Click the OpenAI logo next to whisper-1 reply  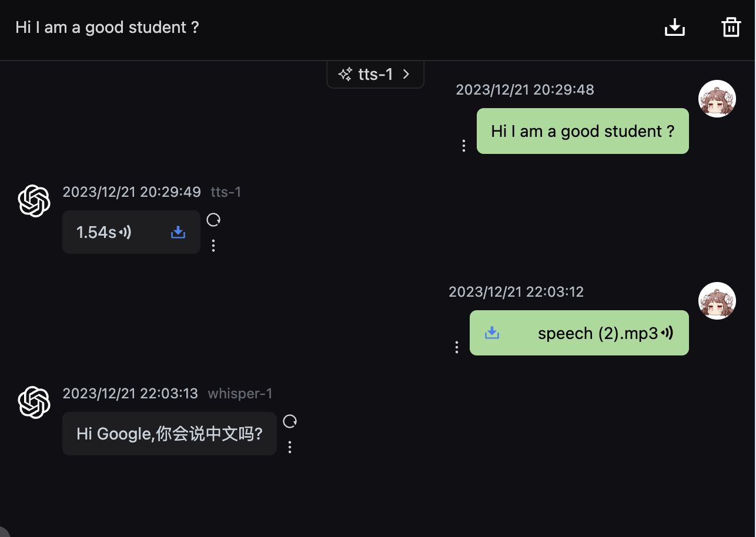[34, 402]
